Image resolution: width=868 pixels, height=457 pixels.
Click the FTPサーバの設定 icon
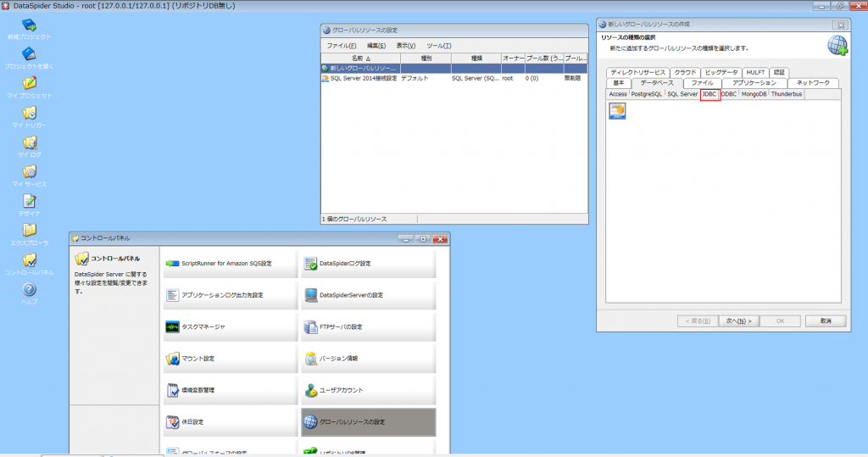310,326
